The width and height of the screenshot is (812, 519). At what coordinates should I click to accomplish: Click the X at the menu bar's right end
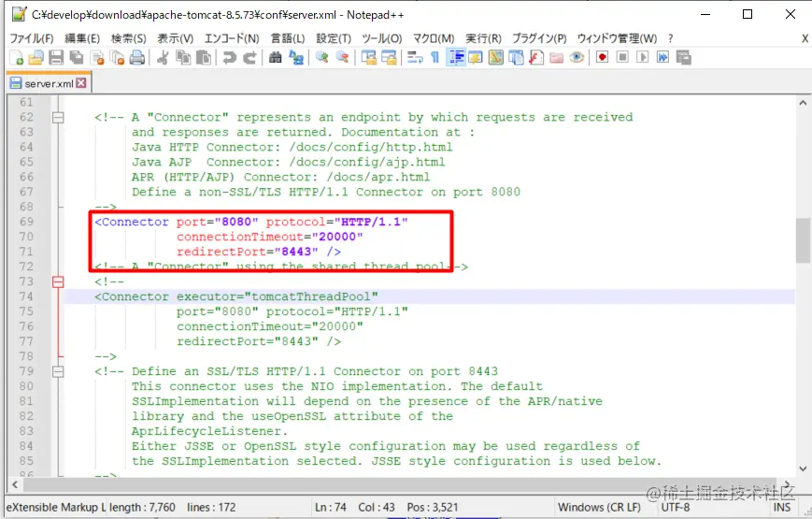tap(805, 38)
